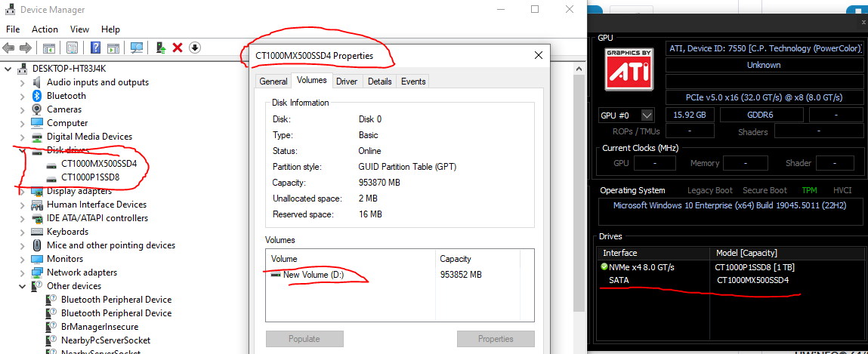Click the Back arrow in Device Manager toolbar

8,48
